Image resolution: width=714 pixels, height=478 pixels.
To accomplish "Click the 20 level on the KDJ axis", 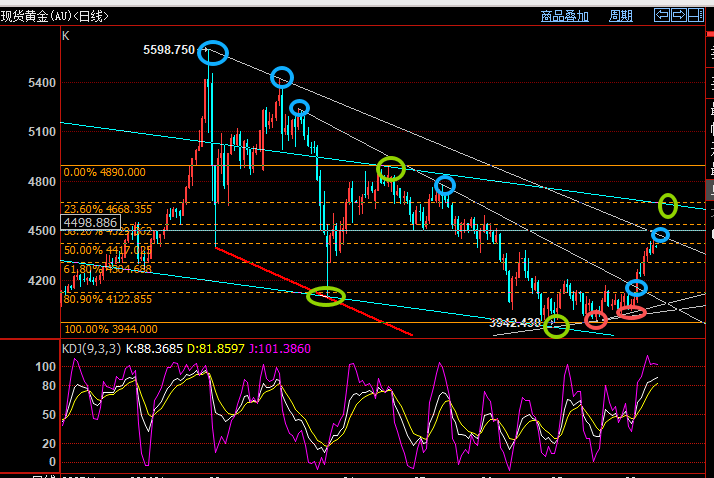I will point(49,444).
